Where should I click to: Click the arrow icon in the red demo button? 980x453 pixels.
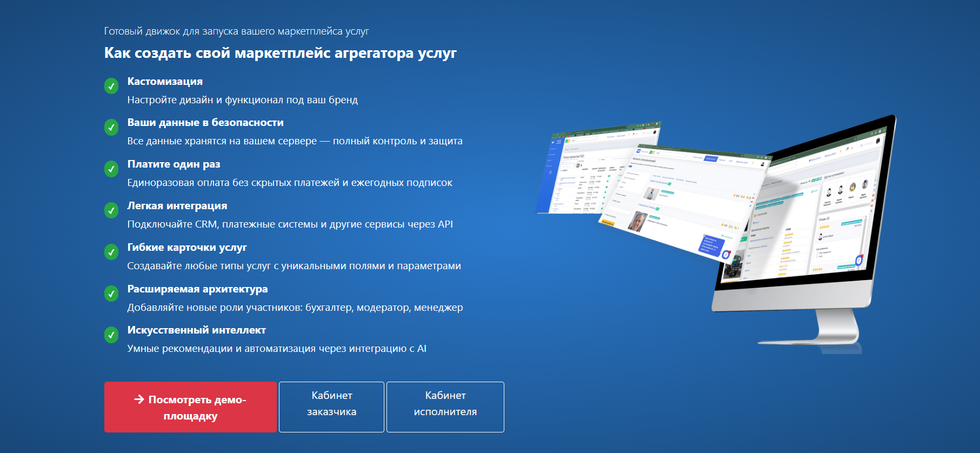[139, 399]
